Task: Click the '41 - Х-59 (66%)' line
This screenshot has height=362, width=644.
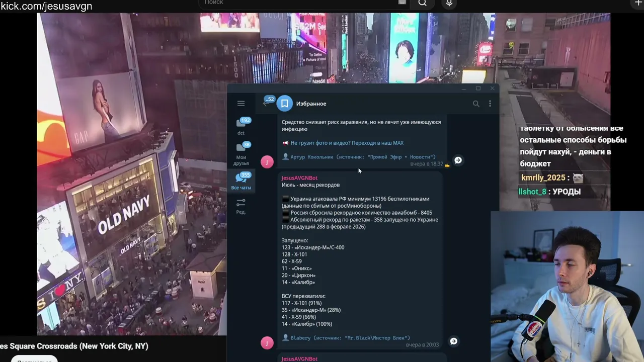Action: point(299,317)
